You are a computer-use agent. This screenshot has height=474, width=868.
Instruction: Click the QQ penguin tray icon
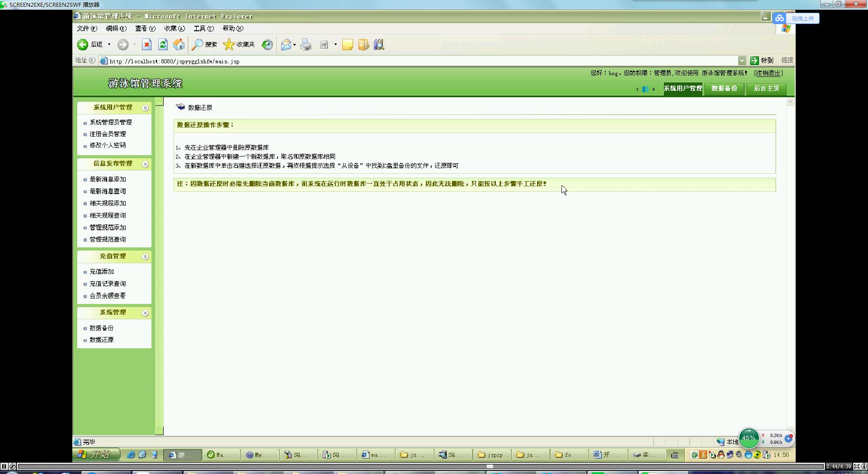click(721, 455)
